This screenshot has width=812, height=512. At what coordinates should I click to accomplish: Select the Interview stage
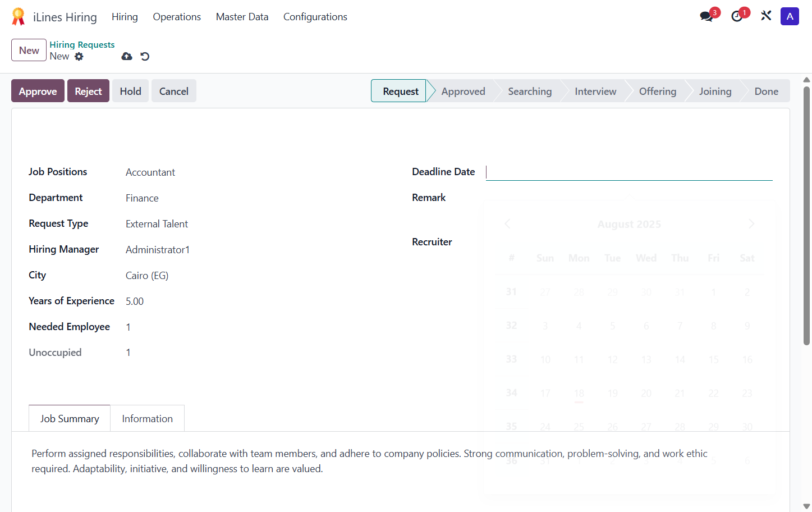595,91
